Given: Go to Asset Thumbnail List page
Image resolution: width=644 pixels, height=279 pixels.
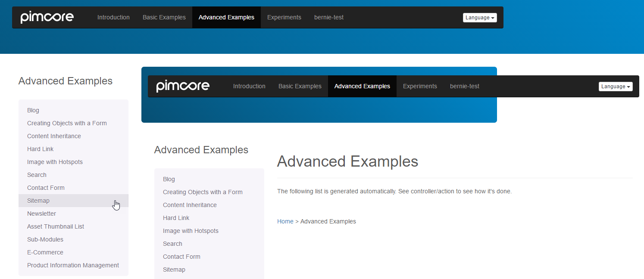Looking at the screenshot, I should pos(56,226).
